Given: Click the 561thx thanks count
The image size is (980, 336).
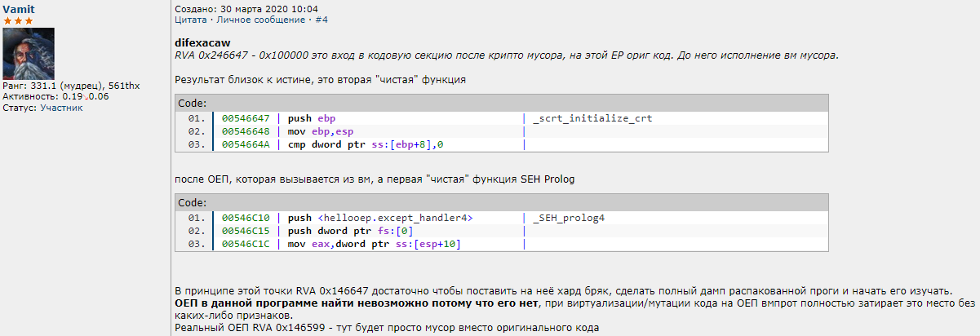Looking at the screenshot, I should tap(124, 85).
